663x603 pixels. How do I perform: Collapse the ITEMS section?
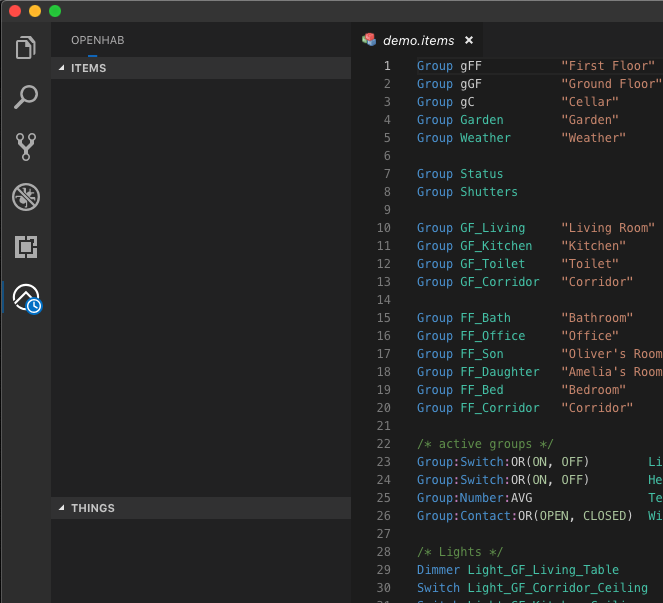(62, 68)
